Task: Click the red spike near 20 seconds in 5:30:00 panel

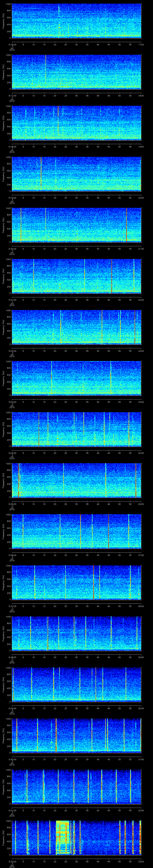Action: 56,736
